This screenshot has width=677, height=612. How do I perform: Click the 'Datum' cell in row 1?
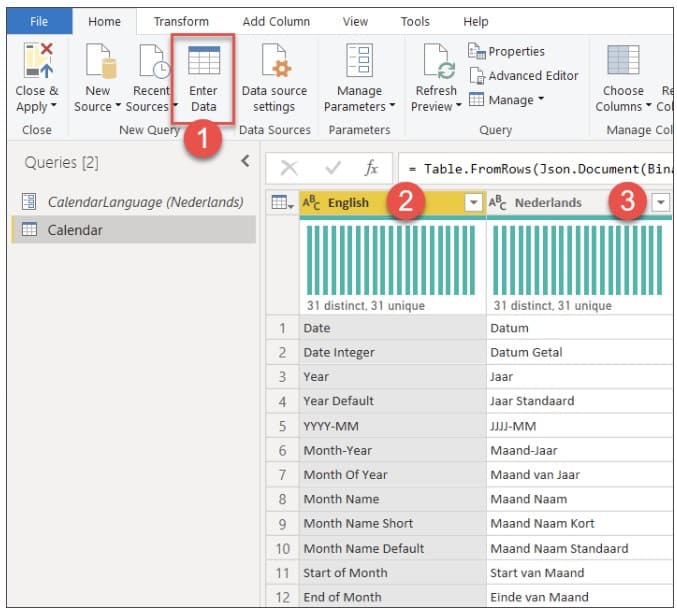tap(579, 328)
